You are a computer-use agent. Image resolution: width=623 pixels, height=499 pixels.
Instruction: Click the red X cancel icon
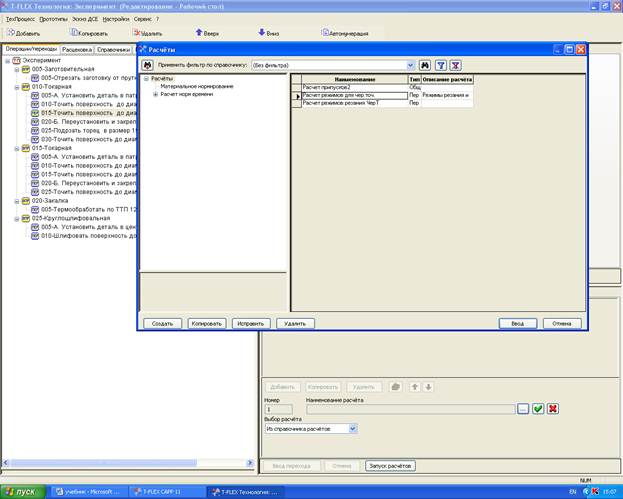point(553,409)
